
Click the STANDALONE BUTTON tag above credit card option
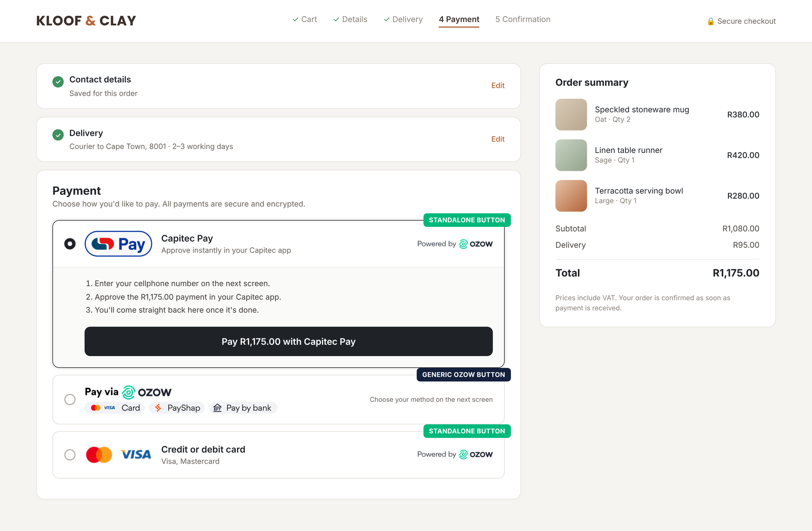click(x=467, y=431)
